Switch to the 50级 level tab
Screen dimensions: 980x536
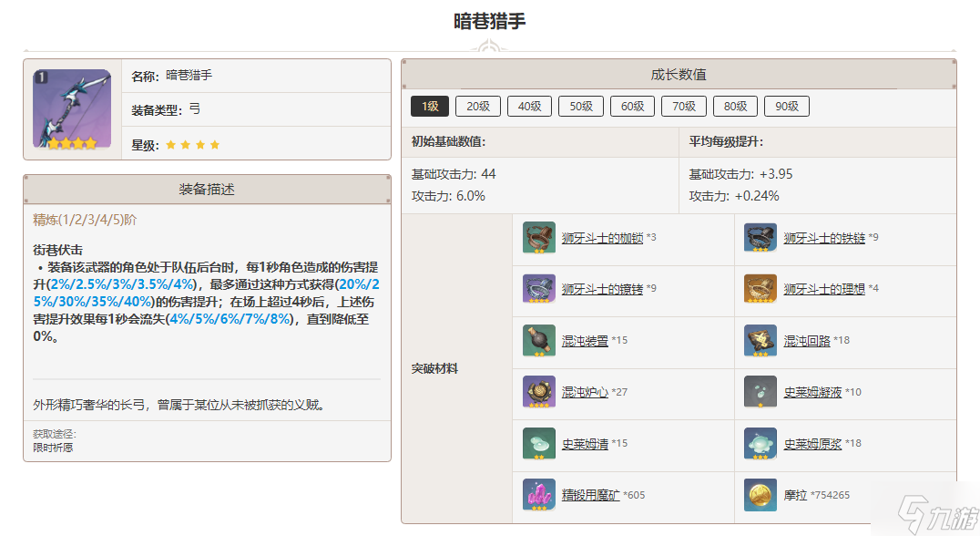click(581, 107)
